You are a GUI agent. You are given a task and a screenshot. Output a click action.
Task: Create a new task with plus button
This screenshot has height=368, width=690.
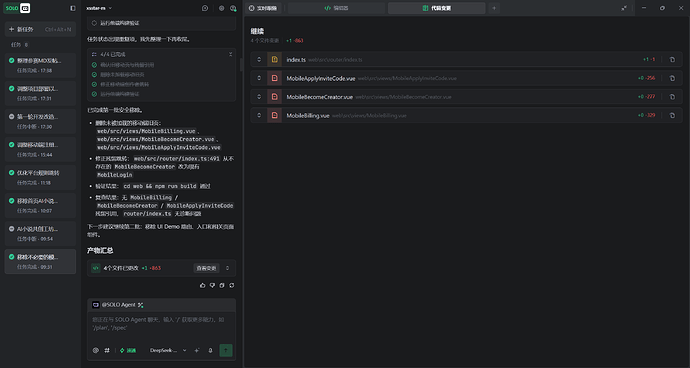coord(40,29)
